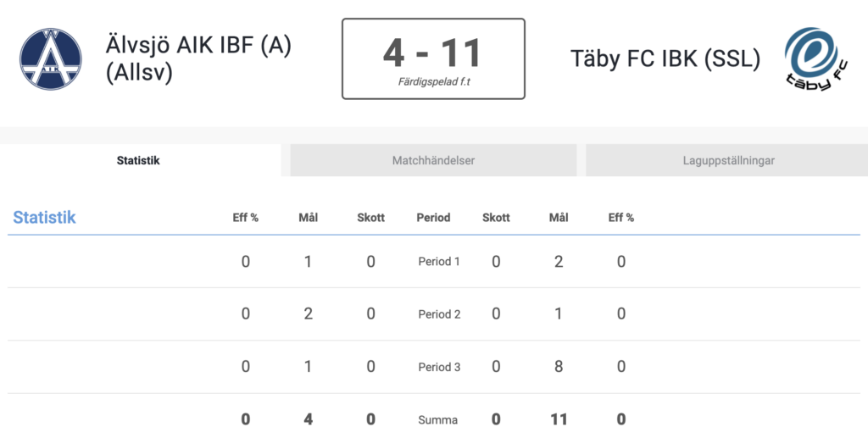Select the Period 2 row label

tap(439, 314)
